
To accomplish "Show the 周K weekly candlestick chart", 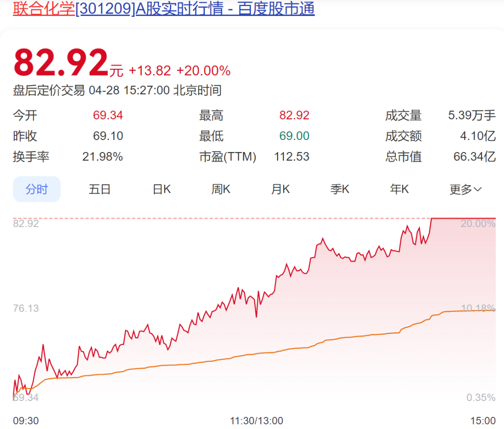I will click(x=221, y=189).
